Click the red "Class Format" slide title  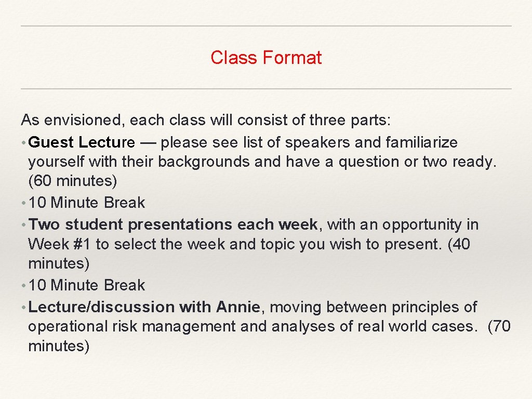pyautogui.click(x=266, y=58)
